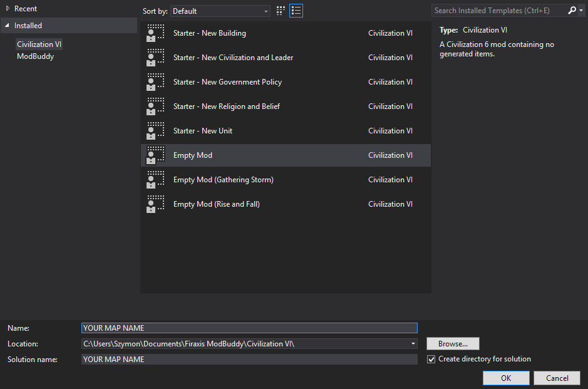Select Starter - New Unit template text

203,130
